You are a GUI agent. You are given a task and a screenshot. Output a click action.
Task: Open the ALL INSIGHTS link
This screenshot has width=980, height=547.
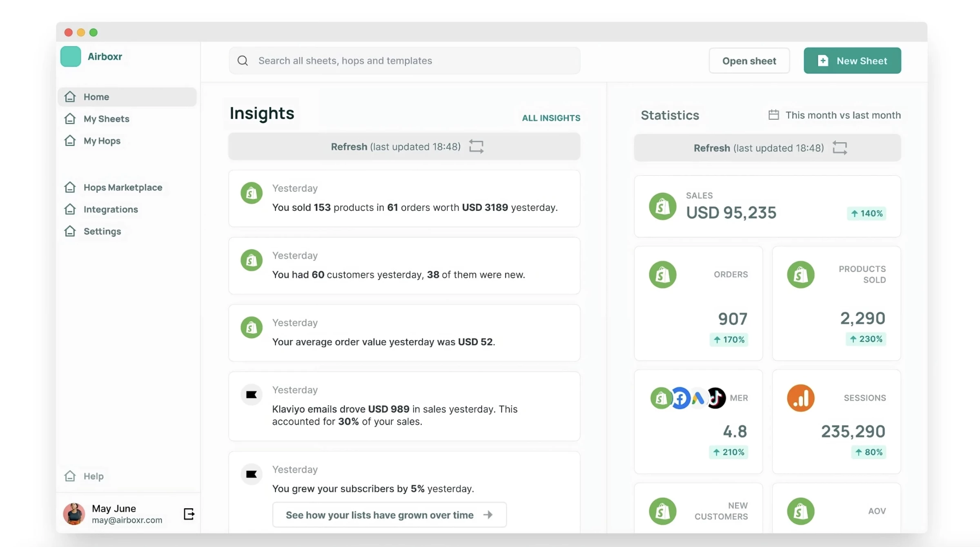pyautogui.click(x=551, y=118)
